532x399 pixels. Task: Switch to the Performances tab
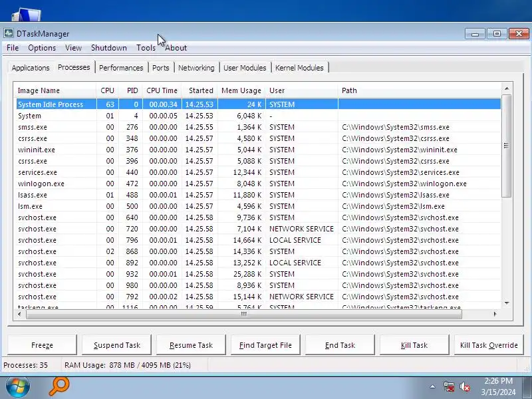tap(121, 68)
